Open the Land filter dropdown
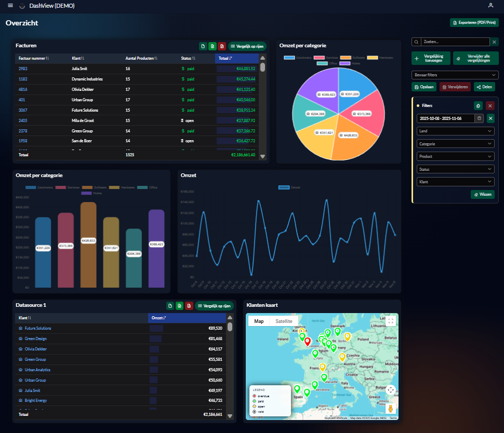Image resolution: width=504 pixels, height=433 pixels. pyautogui.click(x=455, y=131)
